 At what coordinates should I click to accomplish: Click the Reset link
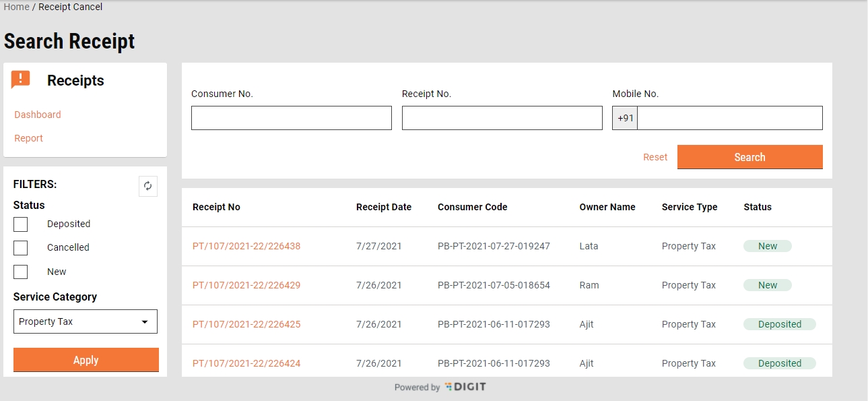click(655, 157)
